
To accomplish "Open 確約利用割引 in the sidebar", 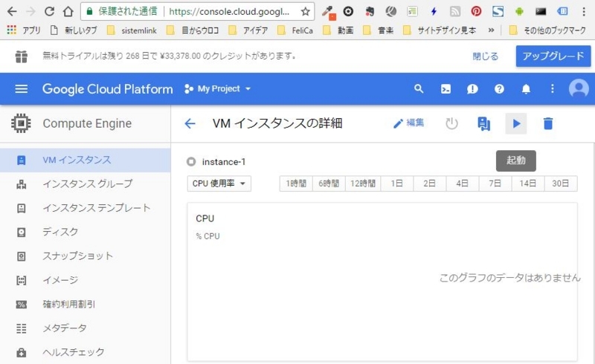I will pos(85,304).
